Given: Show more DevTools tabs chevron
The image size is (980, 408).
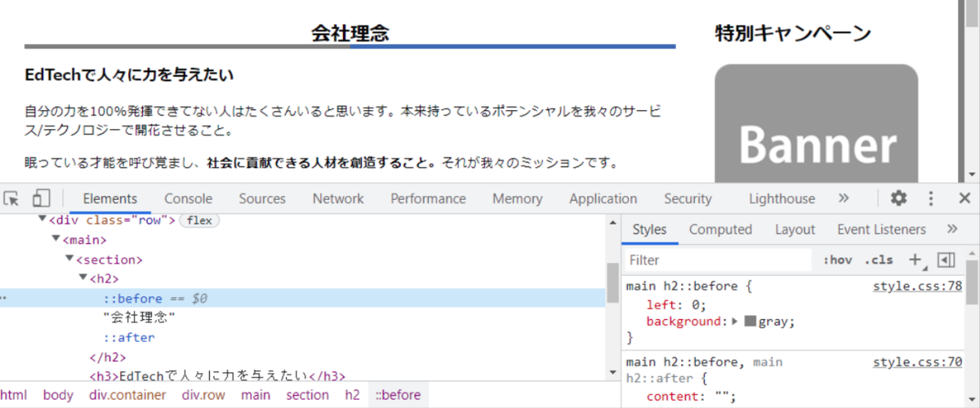Looking at the screenshot, I should click(x=844, y=198).
